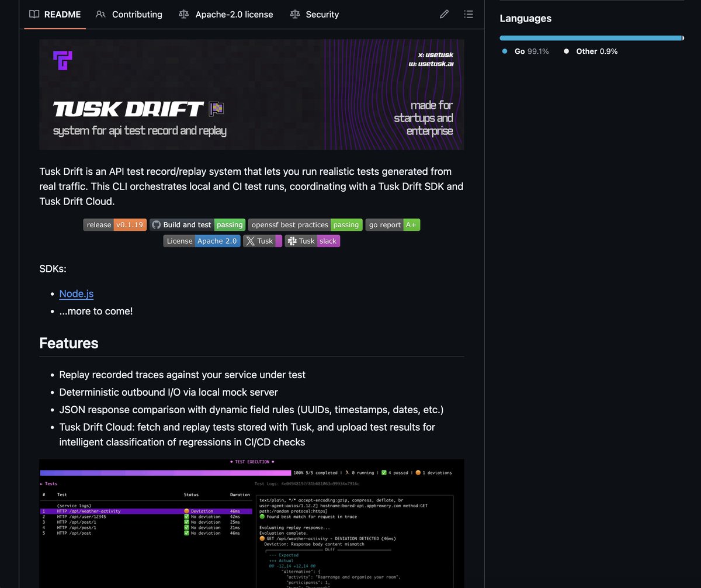This screenshot has width=701, height=588.
Task: Click the GitHub icon in Build badge
Action: click(x=156, y=224)
